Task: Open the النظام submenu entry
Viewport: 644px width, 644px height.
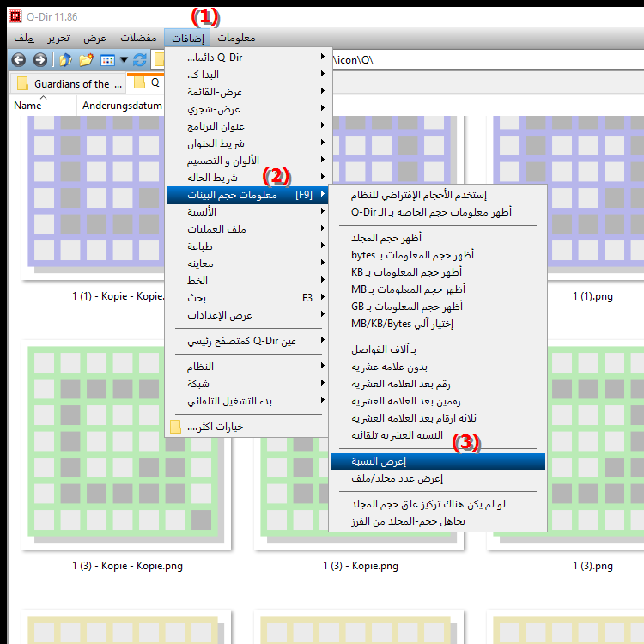Action: tap(246, 367)
